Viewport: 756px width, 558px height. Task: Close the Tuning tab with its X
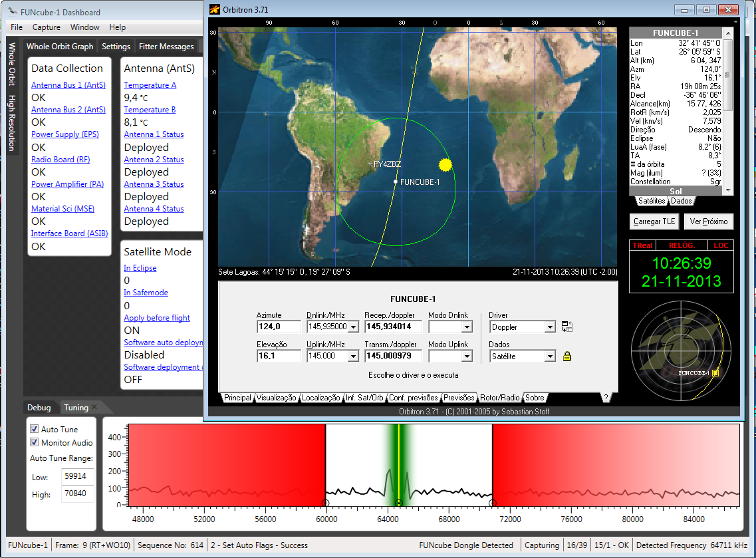click(x=94, y=407)
